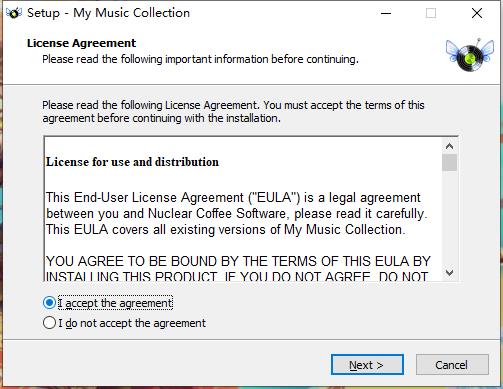The width and height of the screenshot is (503, 389).
Task: Click the license scrollbar up arrow
Action: [x=449, y=146]
